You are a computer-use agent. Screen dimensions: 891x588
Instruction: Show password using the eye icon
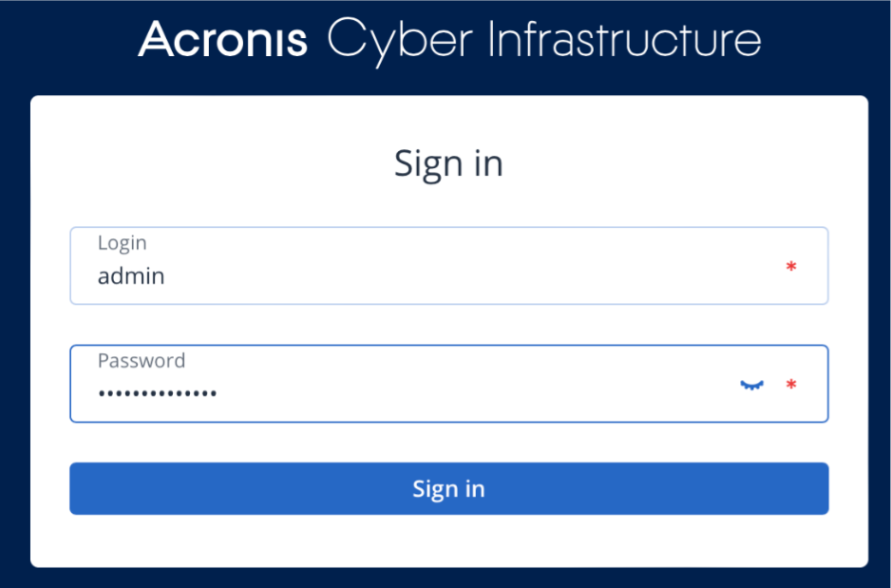coord(751,385)
